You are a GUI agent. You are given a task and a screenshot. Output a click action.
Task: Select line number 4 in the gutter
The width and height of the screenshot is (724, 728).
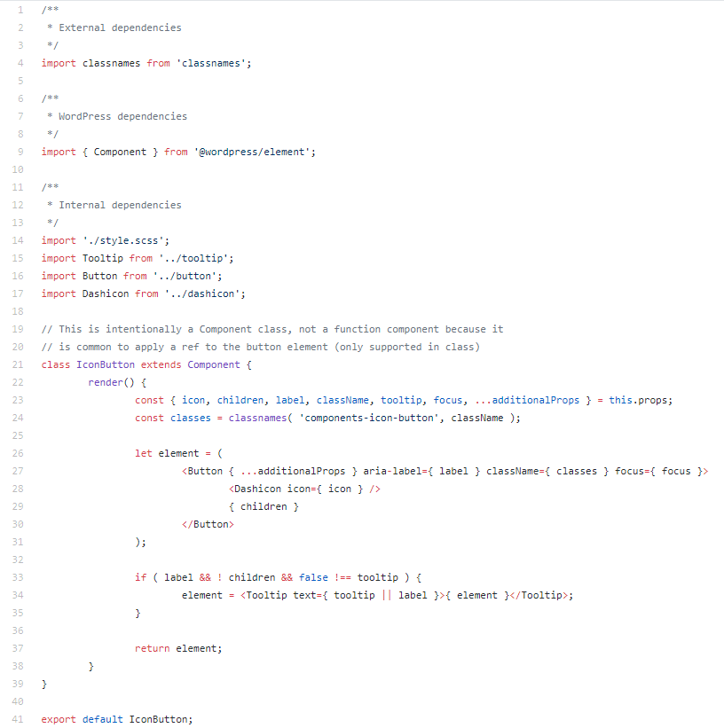pyautogui.click(x=20, y=63)
